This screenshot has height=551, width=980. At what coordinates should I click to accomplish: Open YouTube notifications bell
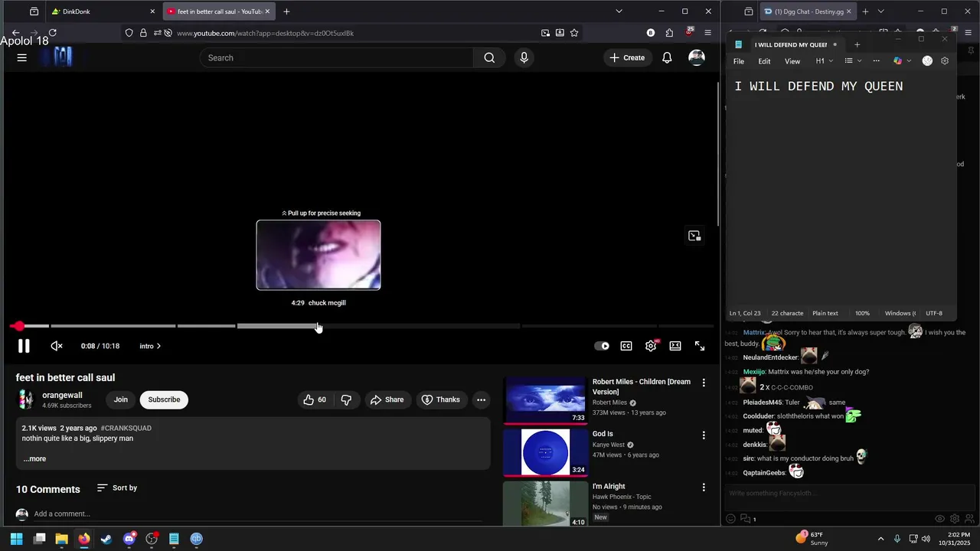(x=667, y=57)
